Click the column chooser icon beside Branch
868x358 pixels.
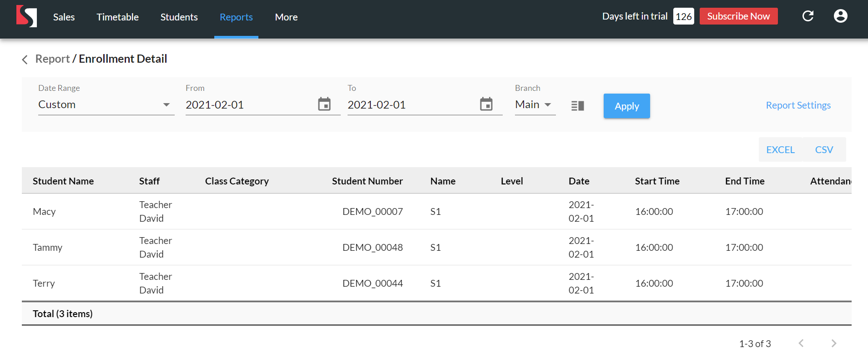click(577, 106)
